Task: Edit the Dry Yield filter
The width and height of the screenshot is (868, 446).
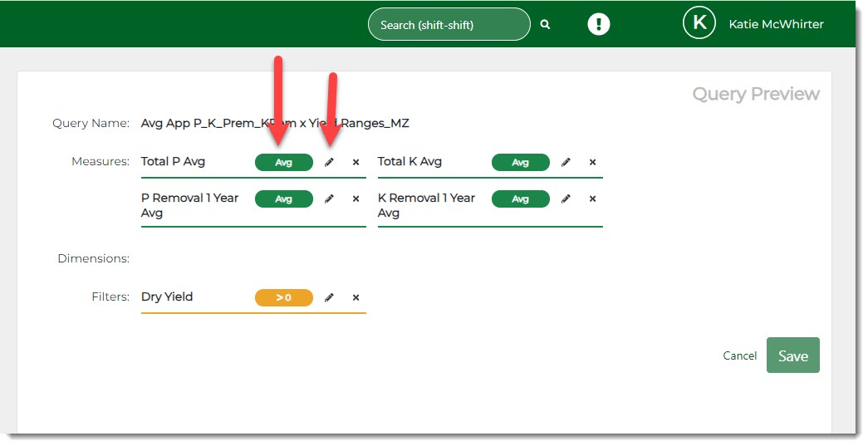Action: pyautogui.click(x=329, y=297)
